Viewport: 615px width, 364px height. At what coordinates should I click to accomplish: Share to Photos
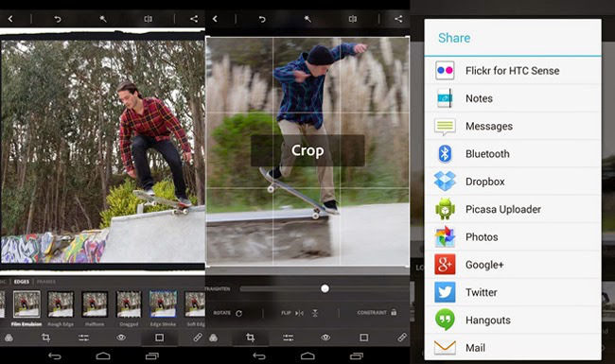tap(513, 237)
